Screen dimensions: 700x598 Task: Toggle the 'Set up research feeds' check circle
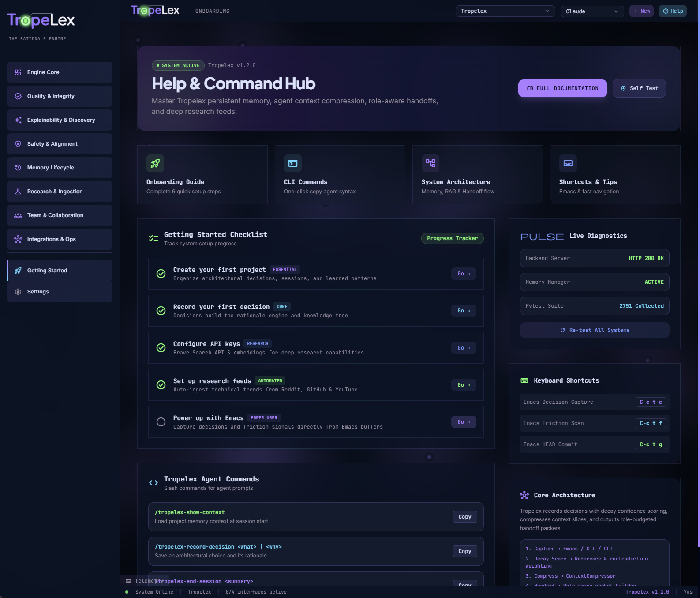[161, 385]
